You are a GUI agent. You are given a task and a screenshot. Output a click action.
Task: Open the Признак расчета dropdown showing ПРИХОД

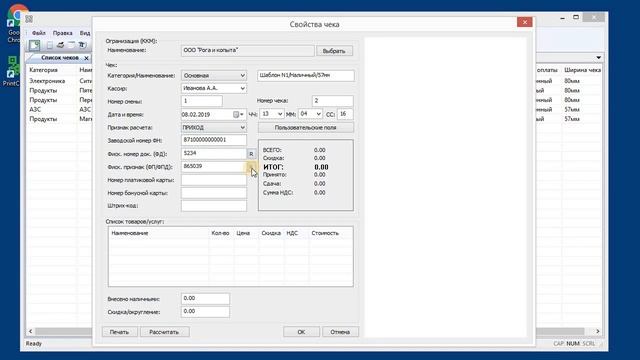[x=214, y=127]
